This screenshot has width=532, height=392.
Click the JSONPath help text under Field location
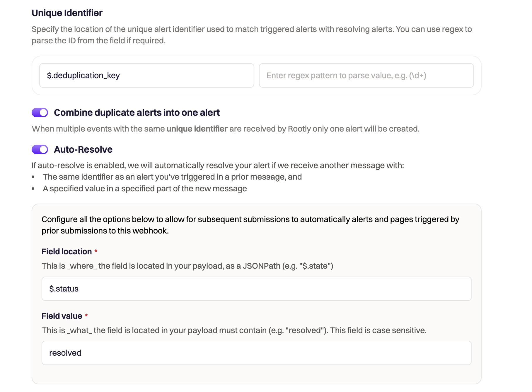[x=187, y=266]
